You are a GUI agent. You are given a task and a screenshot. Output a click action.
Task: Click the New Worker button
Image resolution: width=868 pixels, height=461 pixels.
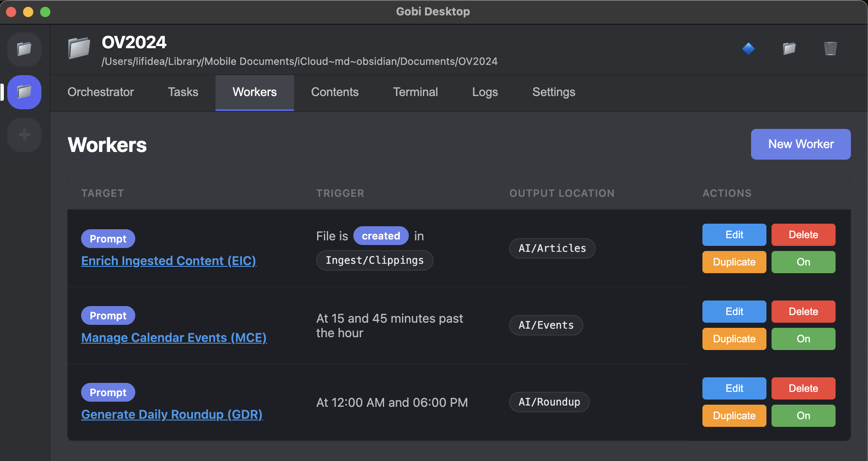point(801,144)
